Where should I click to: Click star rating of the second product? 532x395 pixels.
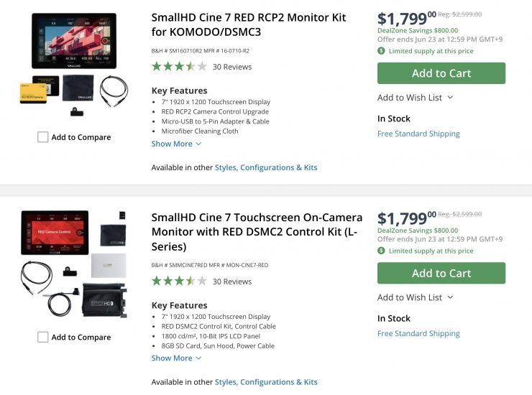[x=179, y=282]
